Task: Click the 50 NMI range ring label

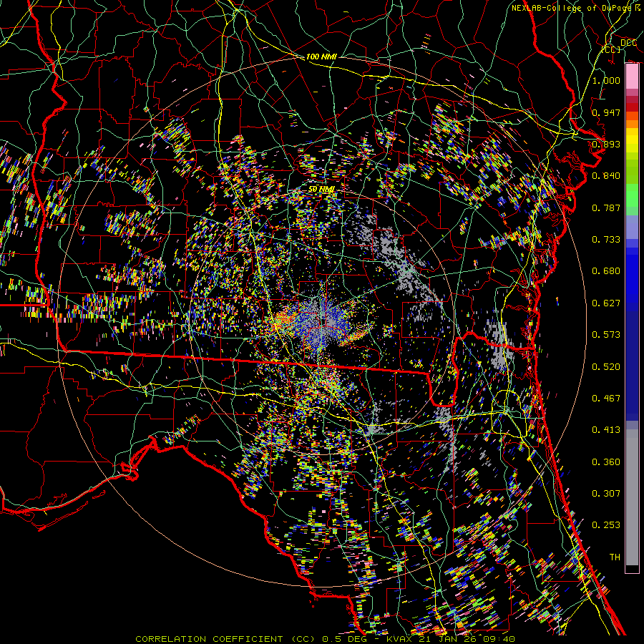Action: pyautogui.click(x=321, y=189)
